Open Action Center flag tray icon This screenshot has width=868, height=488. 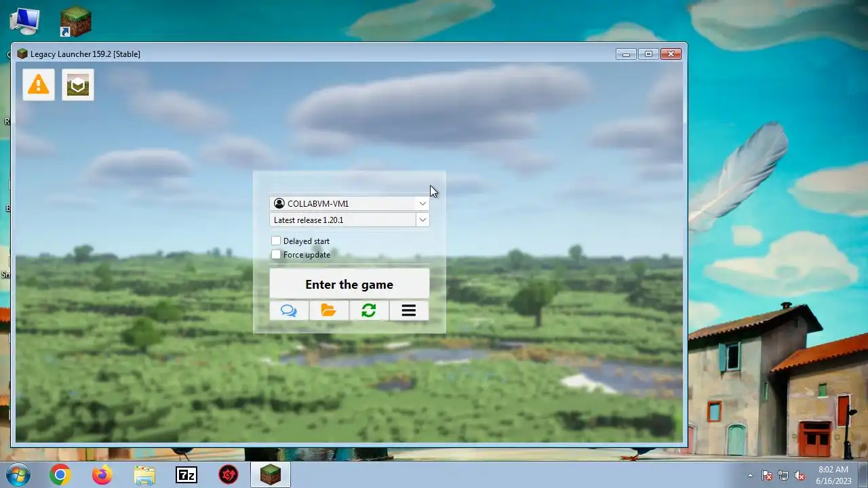(767, 475)
